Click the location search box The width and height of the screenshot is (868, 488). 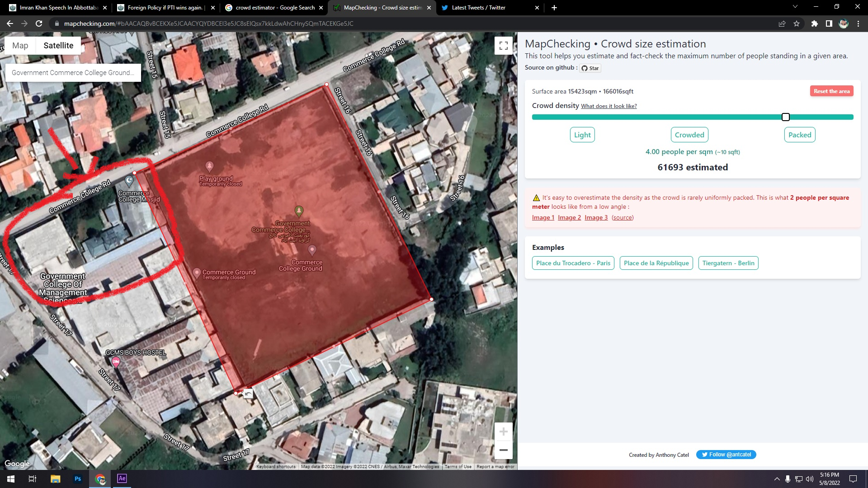click(73, 73)
